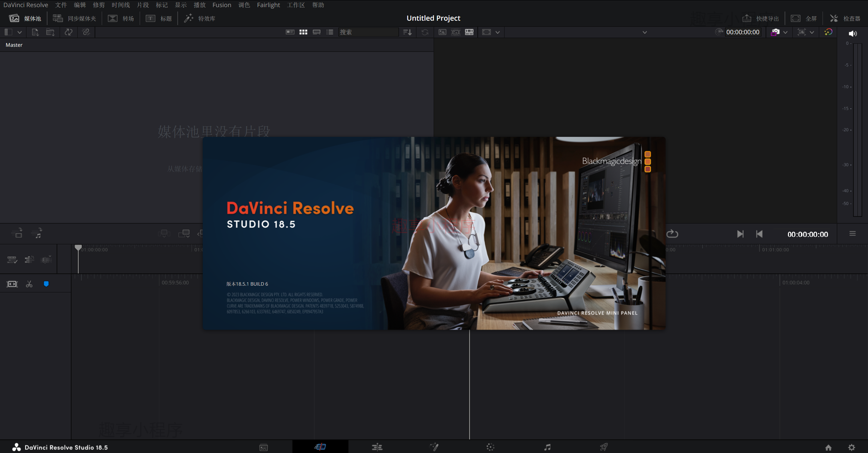Open the 转场 transitions panel

pyautogui.click(x=121, y=18)
